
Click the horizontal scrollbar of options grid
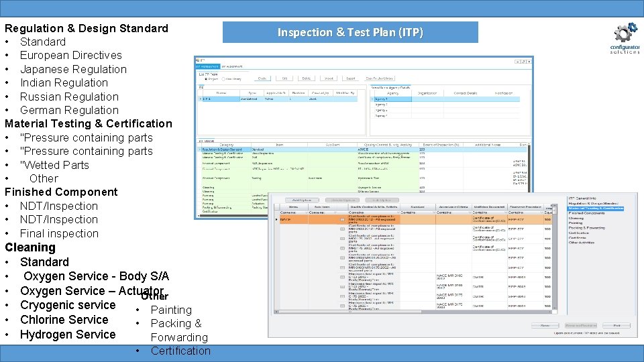[x=413, y=312]
